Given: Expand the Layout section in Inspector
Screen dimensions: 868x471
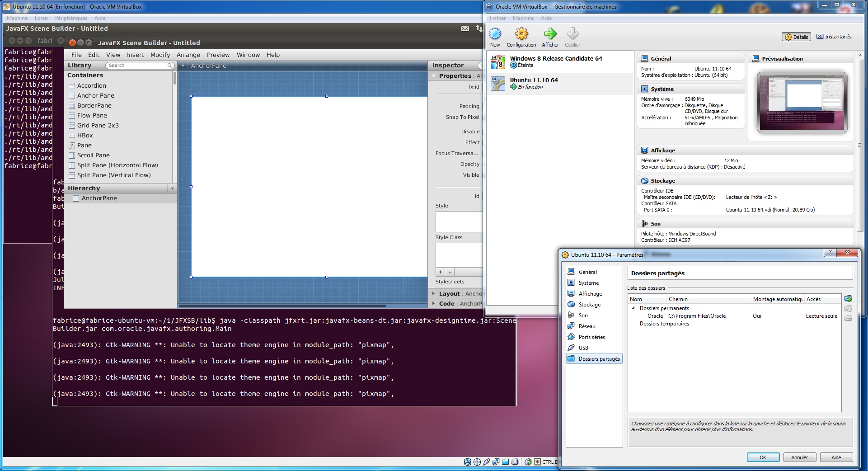Looking at the screenshot, I should coord(434,293).
